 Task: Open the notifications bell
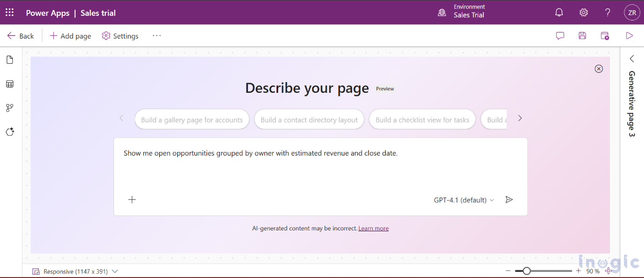[x=559, y=13]
